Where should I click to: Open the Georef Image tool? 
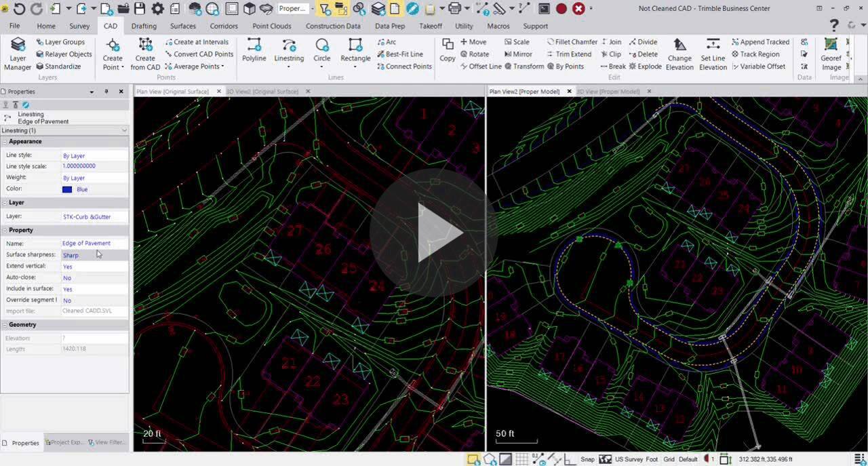point(831,54)
